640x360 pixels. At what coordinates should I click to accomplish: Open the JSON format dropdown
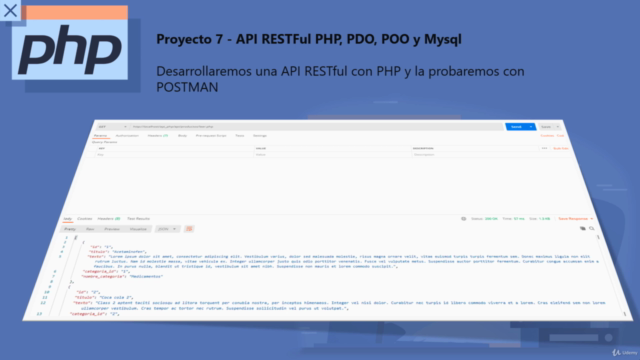coord(167,229)
